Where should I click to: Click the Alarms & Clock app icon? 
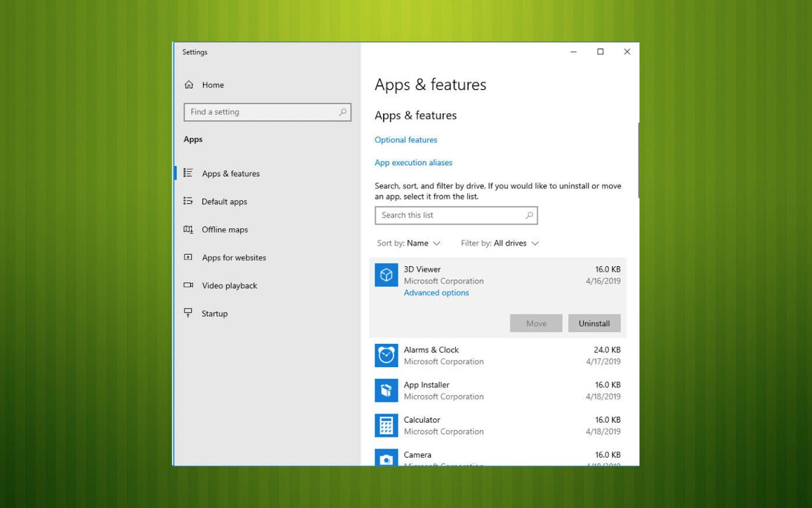pyautogui.click(x=386, y=356)
